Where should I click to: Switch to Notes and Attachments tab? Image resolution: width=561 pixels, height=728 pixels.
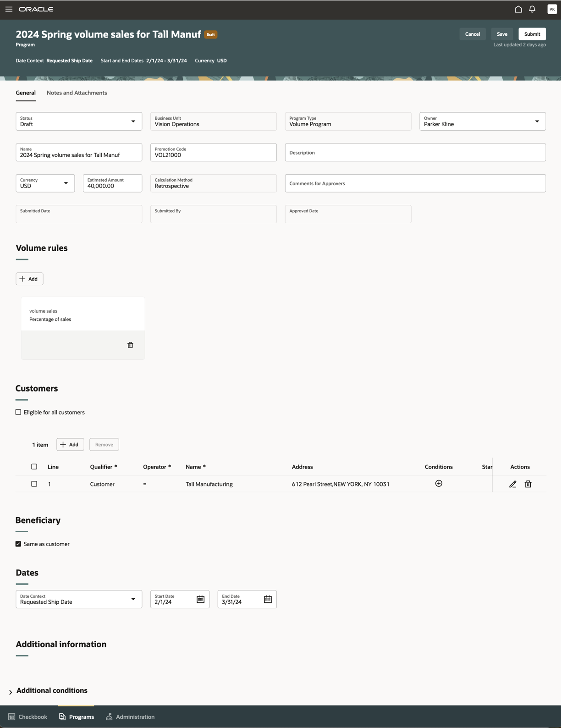(x=77, y=93)
